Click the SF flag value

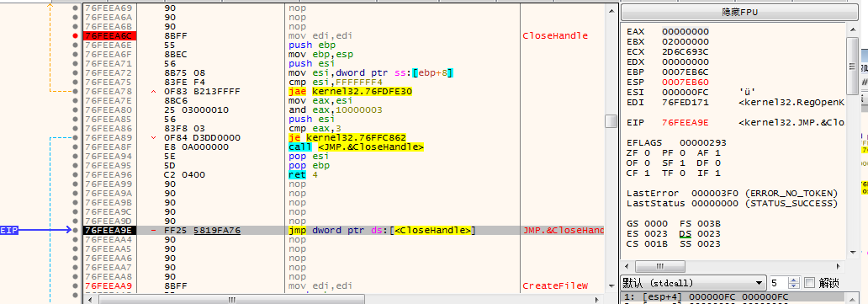pyautogui.click(x=683, y=163)
